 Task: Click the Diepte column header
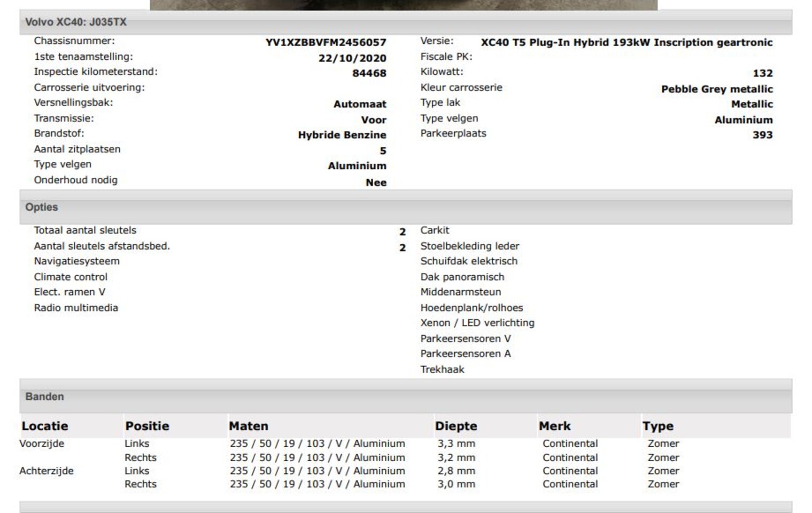(x=455, y=426)
